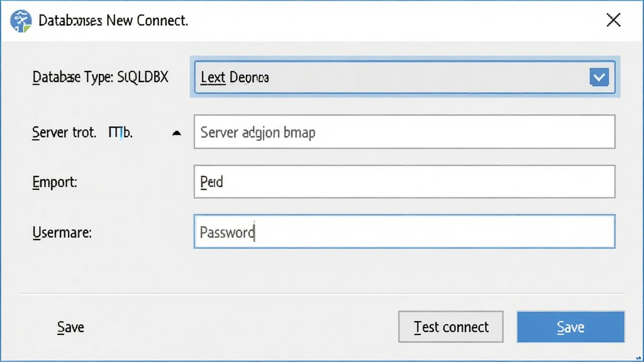Click the plain Save link at bottom left
The height and width of the screenshot is (362, 644).
tap(70, 327)
